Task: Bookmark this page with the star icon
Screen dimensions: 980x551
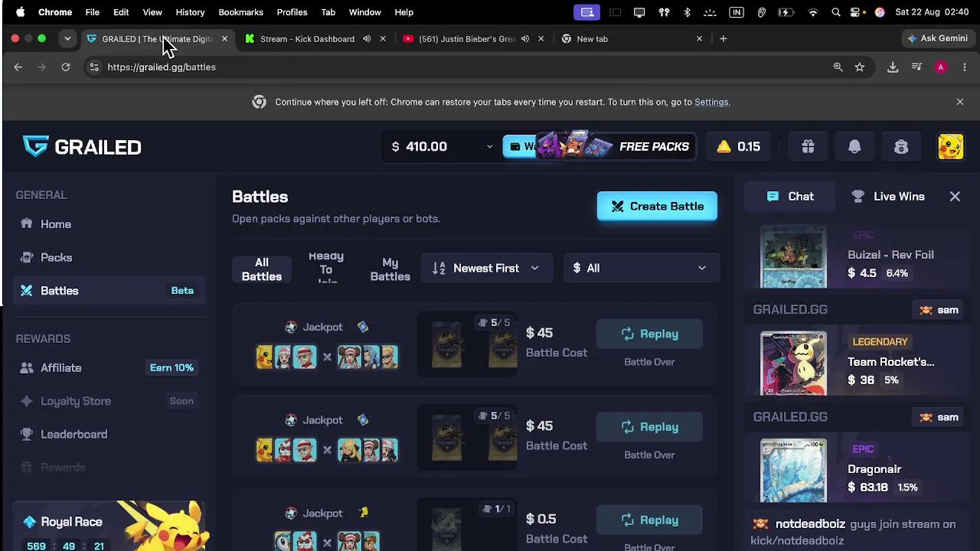Action: click(860, 67)
